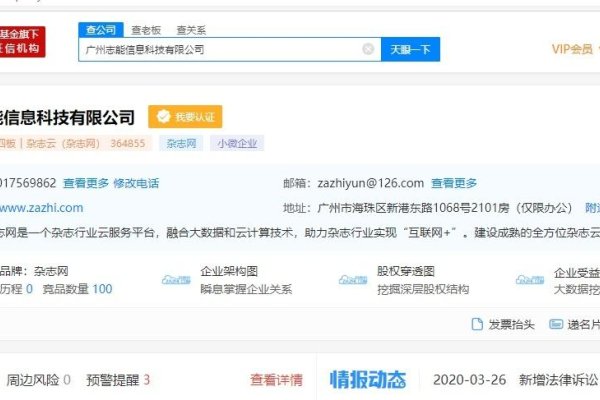Click the red site logo badge
The height and width of the screenshot is (400, 600).
[21, 42]
